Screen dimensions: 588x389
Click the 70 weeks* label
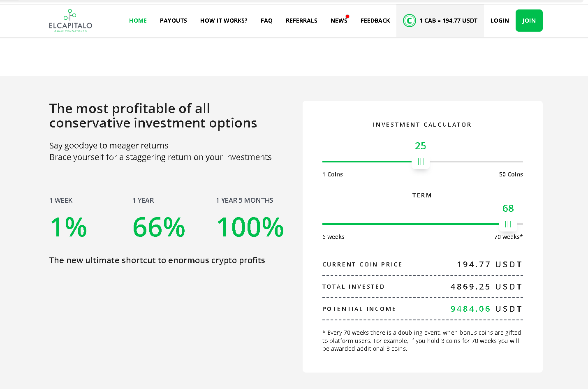(508, 237)
